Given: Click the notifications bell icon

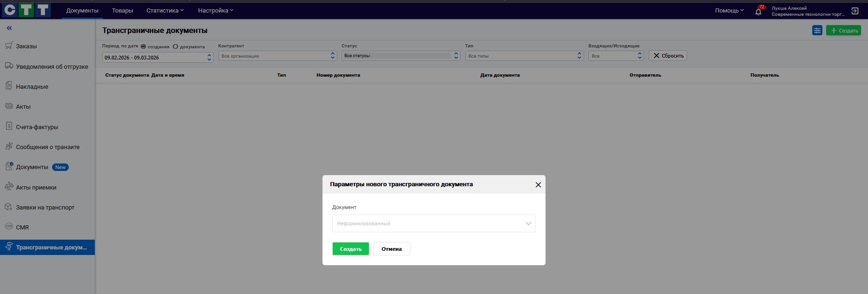Looking at the screenshot, I should click(x=758, y=12).
